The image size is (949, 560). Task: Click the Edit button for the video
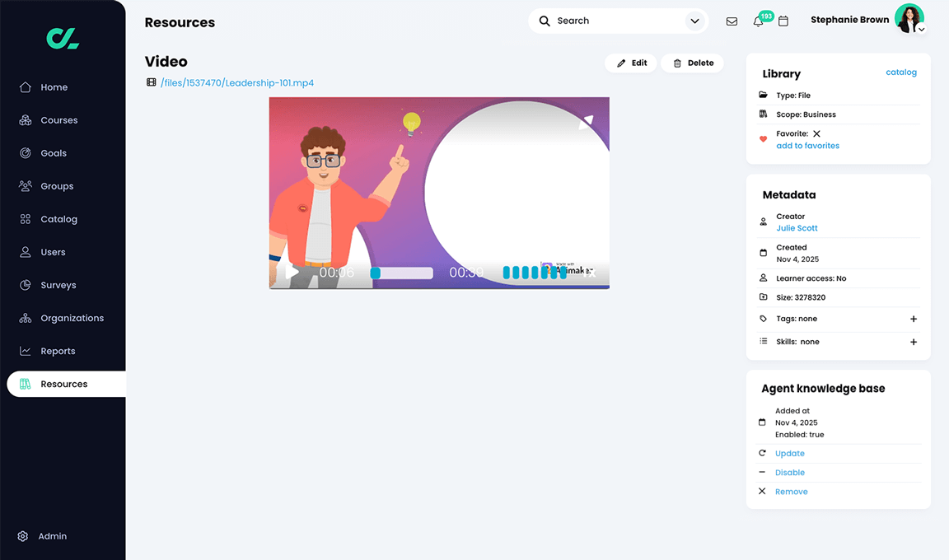point(631,63)
